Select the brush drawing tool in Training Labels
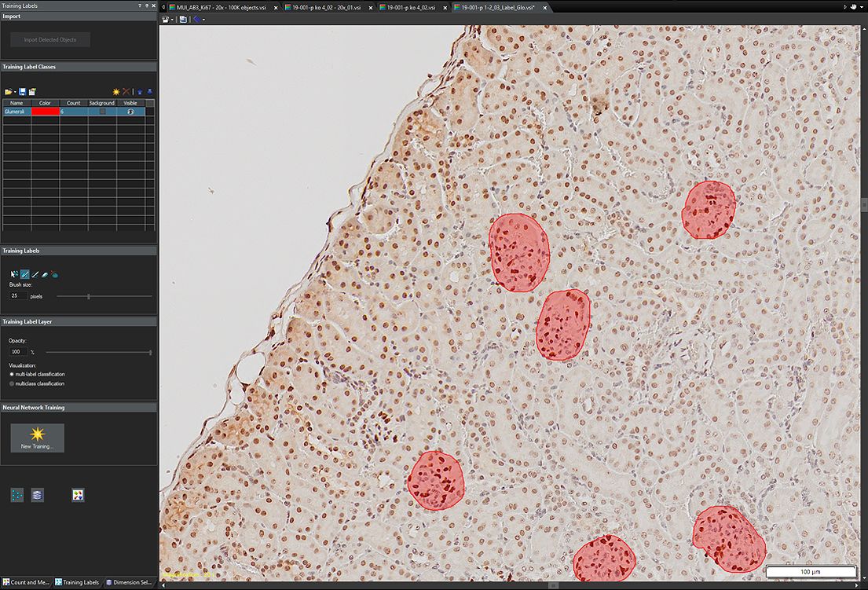Screen dimensions: 868x590 [x=25, y=274]
